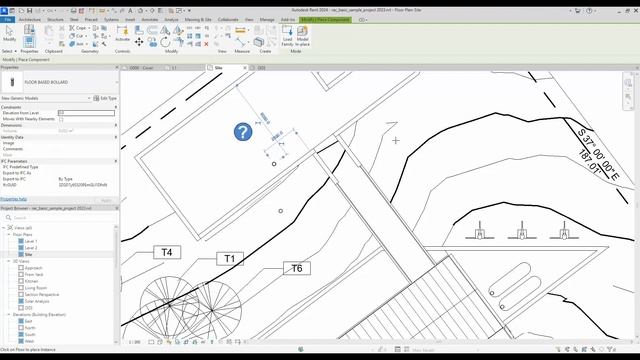640x360 pixels.
Task: Click the Save icon in Quick Access toolbar
Action: click(29, 11)
